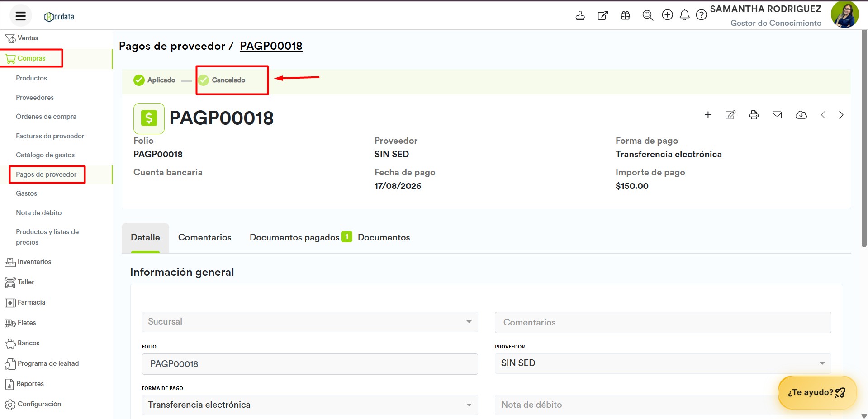The width and height of the screenshot is (868, 419).
Task: Open the notifications bell
Action: (685, 15)
